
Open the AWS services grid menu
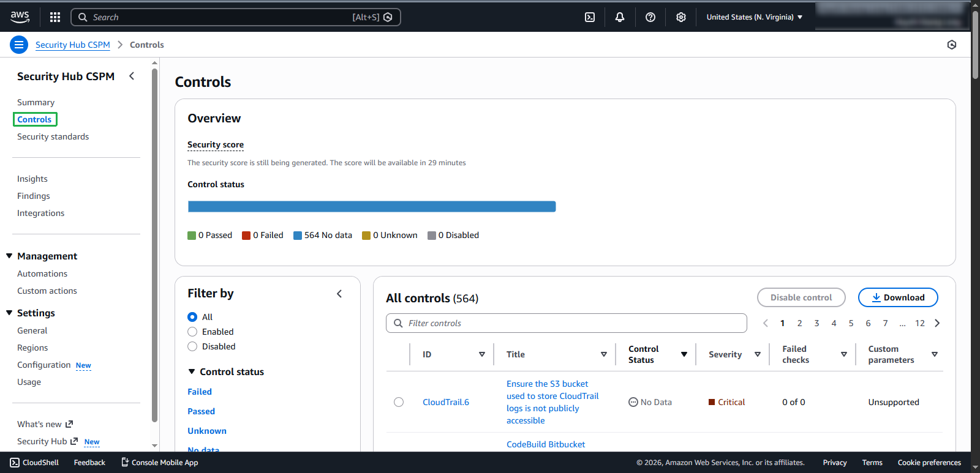(x=55, y=17)
